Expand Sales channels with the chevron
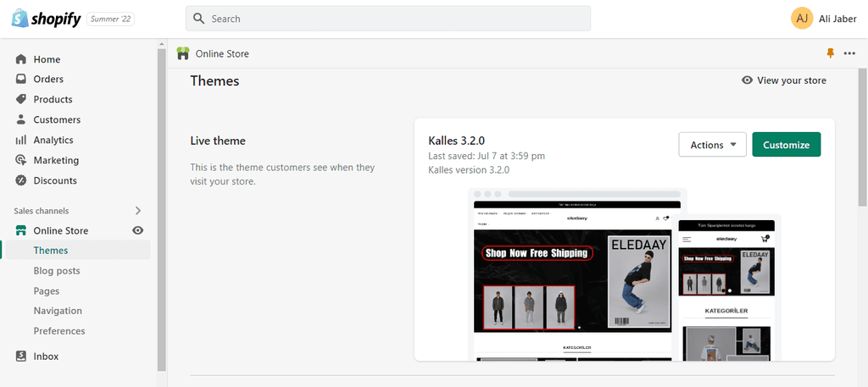The image size is (868, 387). click(x=138, y=211)
